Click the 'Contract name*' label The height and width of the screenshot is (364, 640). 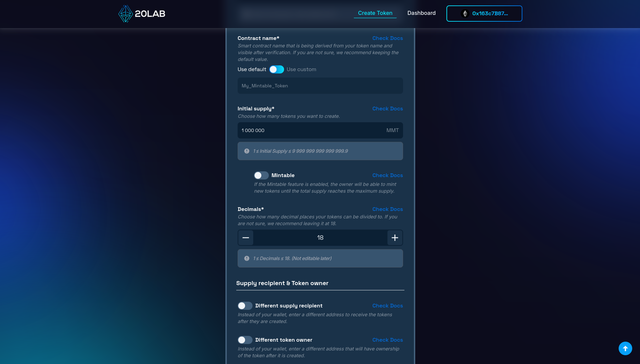click(x=258, y=38)
